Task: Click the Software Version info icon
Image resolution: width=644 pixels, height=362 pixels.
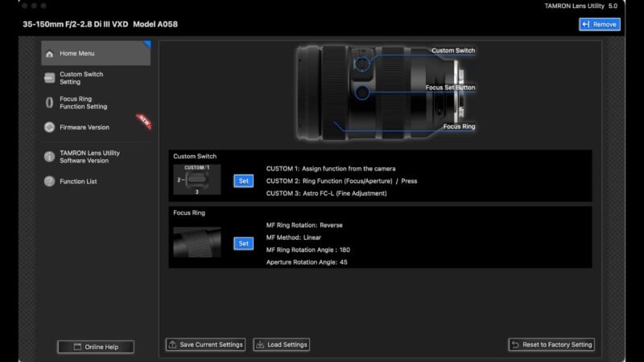Action: pos(49,156)
